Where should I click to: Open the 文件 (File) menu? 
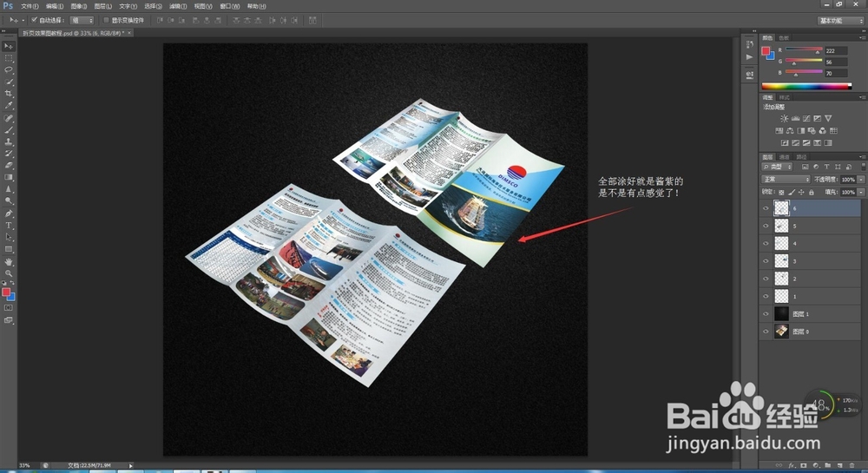coord(30,6)
